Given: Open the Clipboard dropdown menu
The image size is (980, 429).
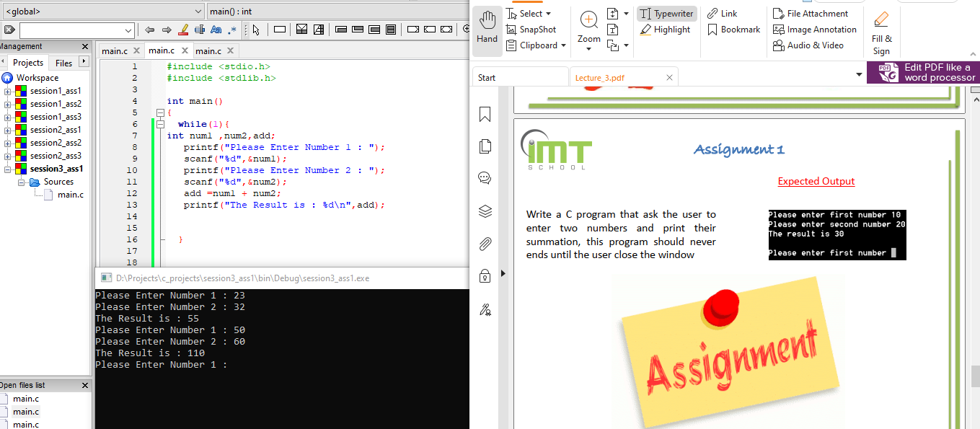Looking at the screenshot, I should click(x=563, y=45).
